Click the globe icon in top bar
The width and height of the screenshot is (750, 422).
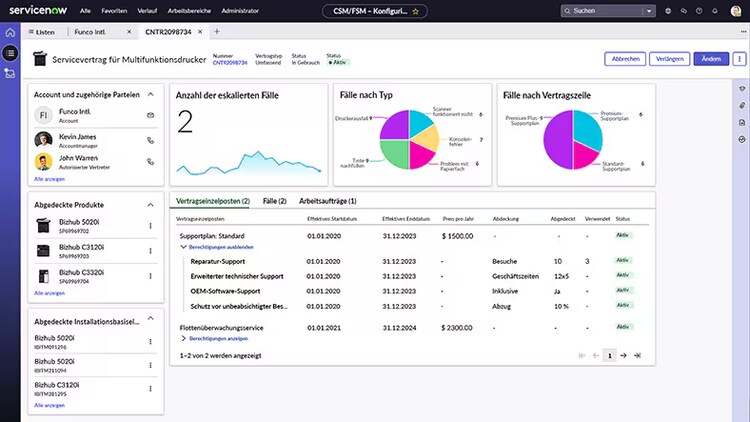[x=668, y=11]
